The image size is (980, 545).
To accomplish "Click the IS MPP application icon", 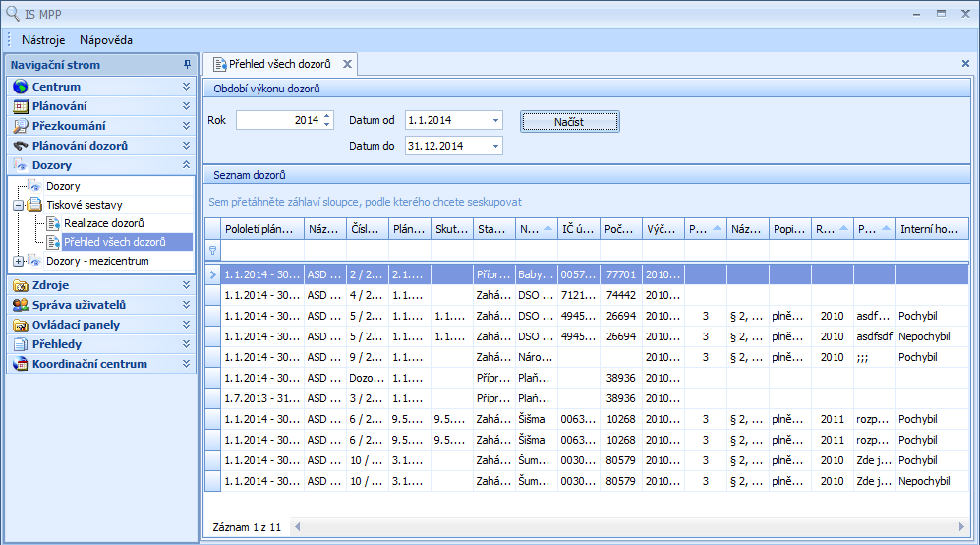I will 12,13.
